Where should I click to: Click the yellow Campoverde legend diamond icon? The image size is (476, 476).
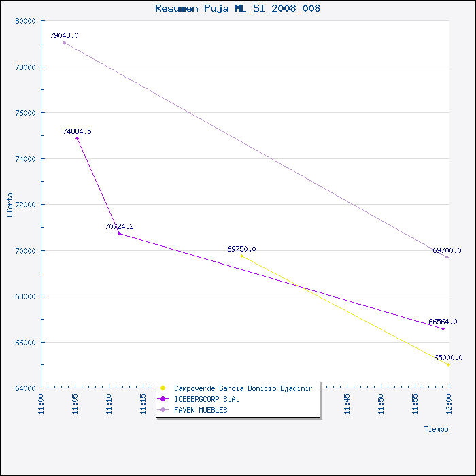click(163, 388)
